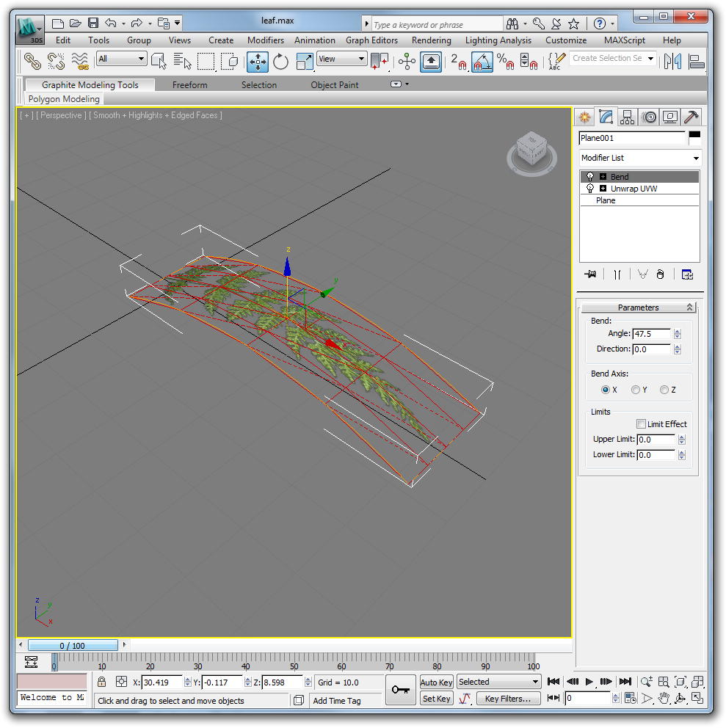The width and height of the screenshot is (726, 728).
Task: Select the Select and Move tool
Action: pos(258,62)
